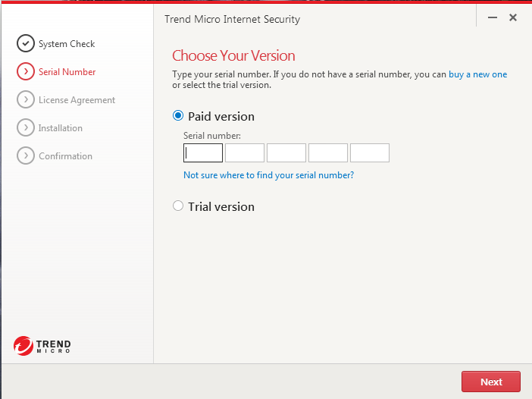The height and width of the screenshot is (399, 532).
Task: Focus the first serial number box
Action: pos(203,152)
